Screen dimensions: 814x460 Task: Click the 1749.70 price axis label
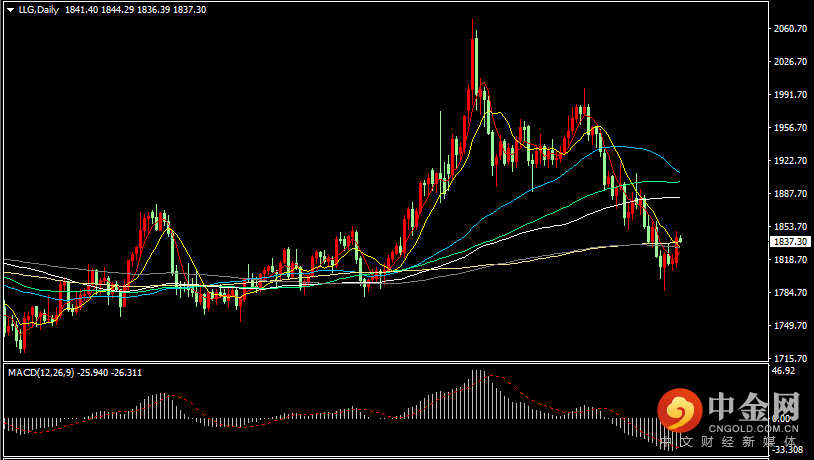tap(791, 325)
